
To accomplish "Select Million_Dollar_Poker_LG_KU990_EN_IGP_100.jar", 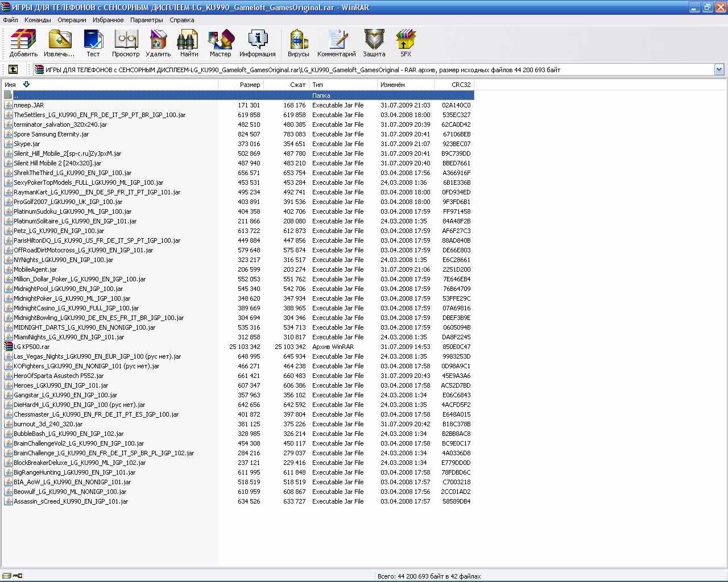I will click(80, 279).
